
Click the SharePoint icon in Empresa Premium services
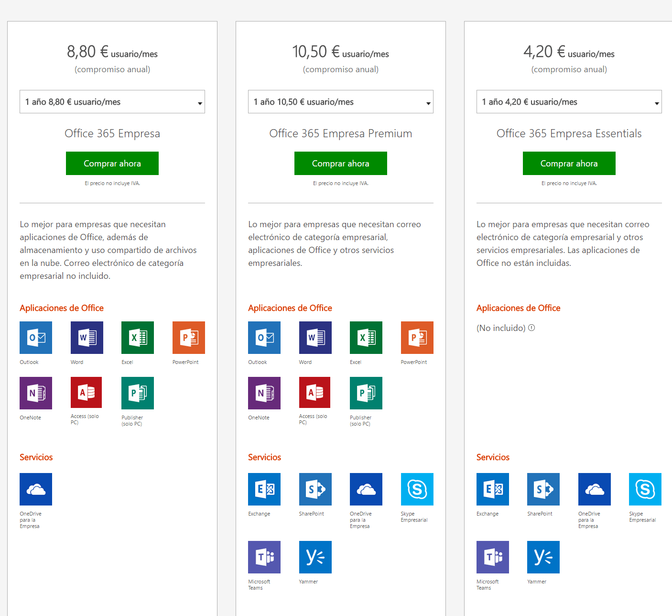315,489
